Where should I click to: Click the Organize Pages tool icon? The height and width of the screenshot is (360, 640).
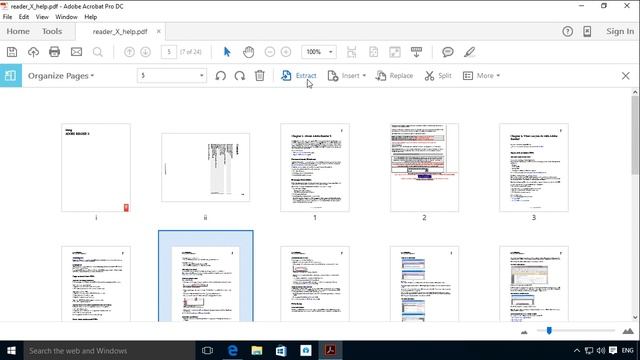11,76
